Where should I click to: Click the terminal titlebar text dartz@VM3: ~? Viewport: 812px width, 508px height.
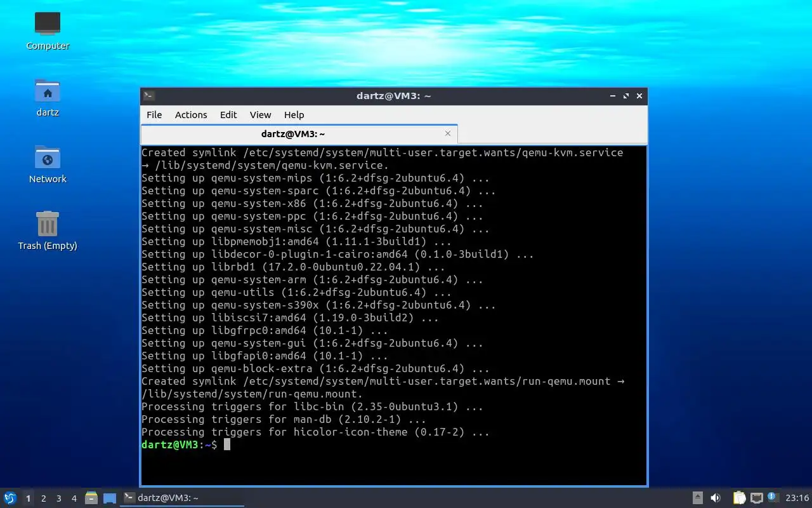point(393,96)
